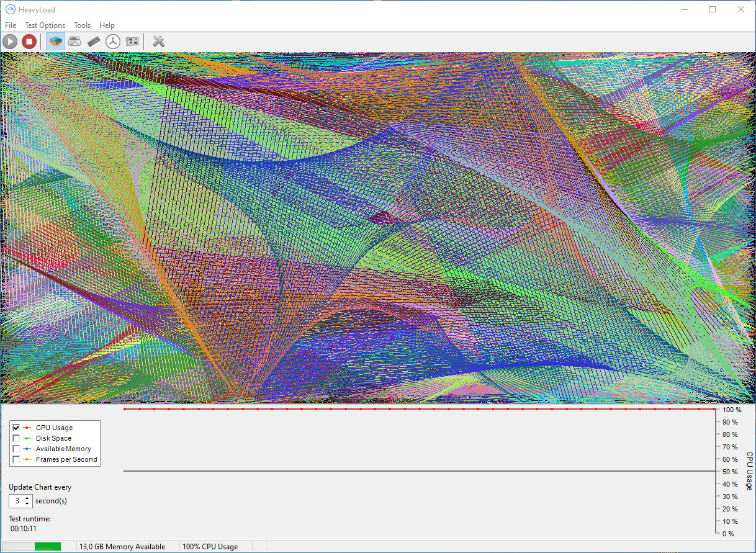Uncheck the CPU Usage chart checkbox

tap(16, 428)
